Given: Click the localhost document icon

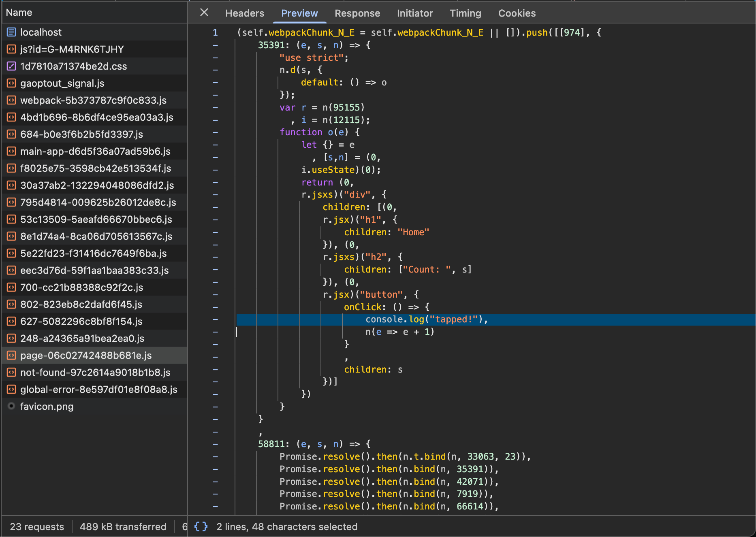Looking at the screenshot, I should 11,32.
